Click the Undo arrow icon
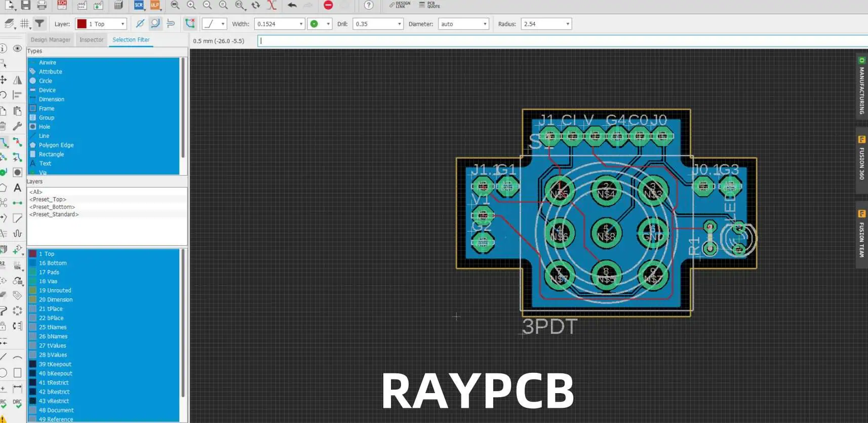 pos(292,5)
